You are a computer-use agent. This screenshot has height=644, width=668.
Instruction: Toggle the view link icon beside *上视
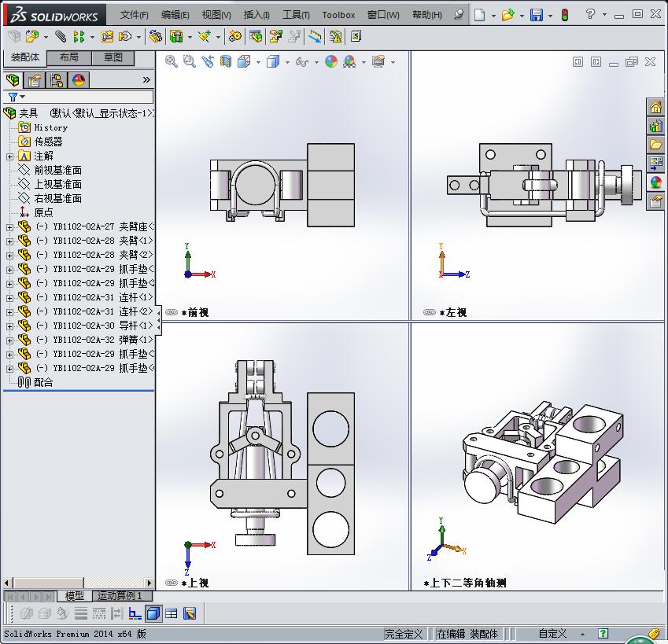[x=172, y=583]
